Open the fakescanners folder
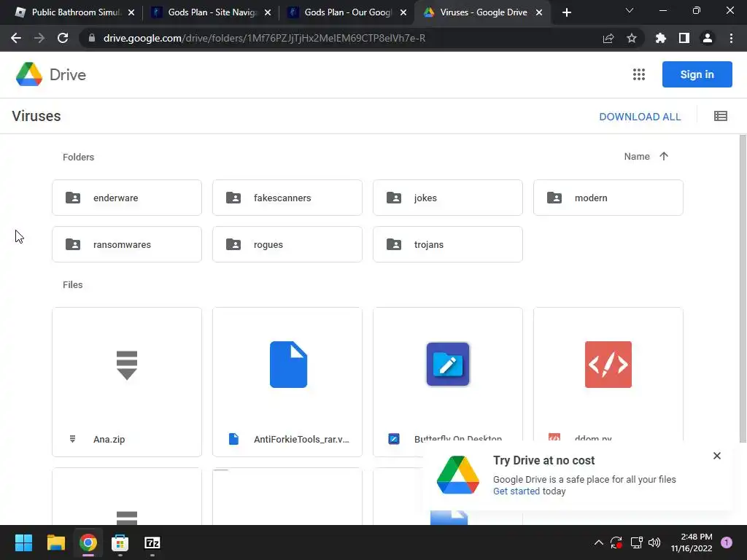 pos(287,198)
